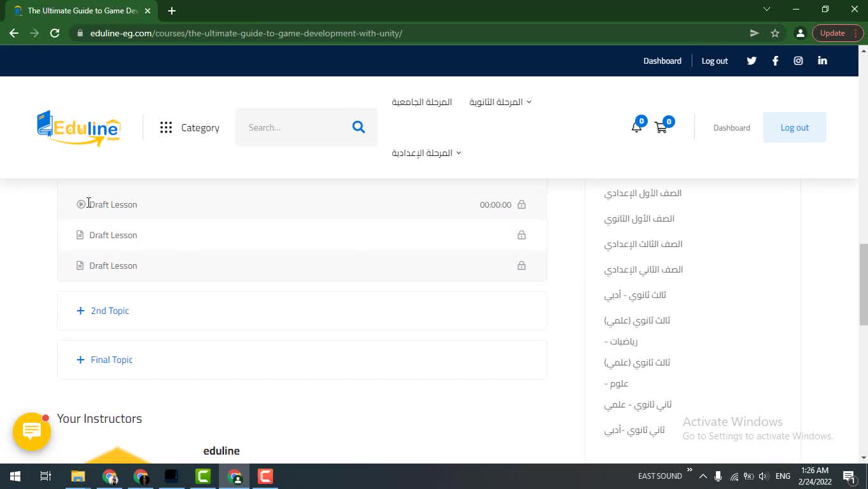Open Eduline's Twitter page icon

(751, 60)
